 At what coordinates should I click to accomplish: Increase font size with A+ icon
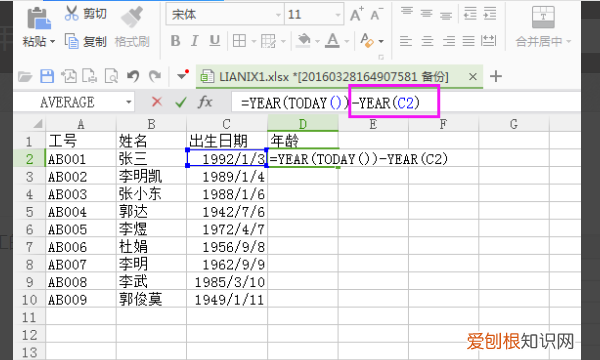[357, 15]
